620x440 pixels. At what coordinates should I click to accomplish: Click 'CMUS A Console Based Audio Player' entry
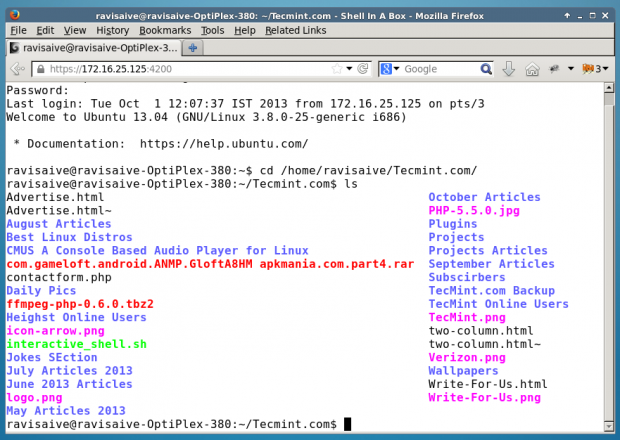157,251
